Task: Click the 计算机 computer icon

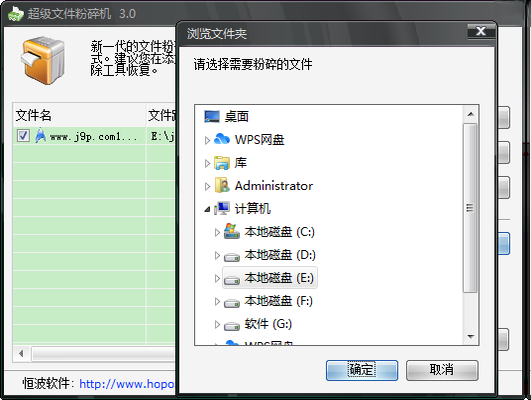Action: (x=222, y=208)
